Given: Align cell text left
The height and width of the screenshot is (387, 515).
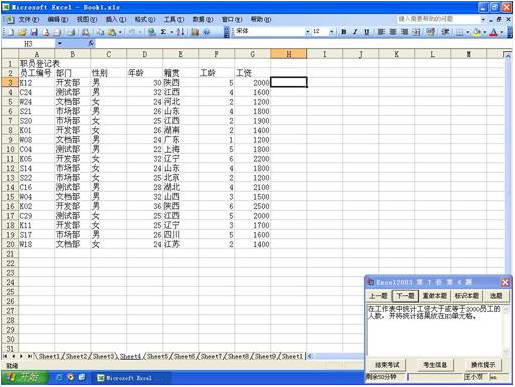Looking at the screenshot, I should pyautogui.click(x=381, y=32).
